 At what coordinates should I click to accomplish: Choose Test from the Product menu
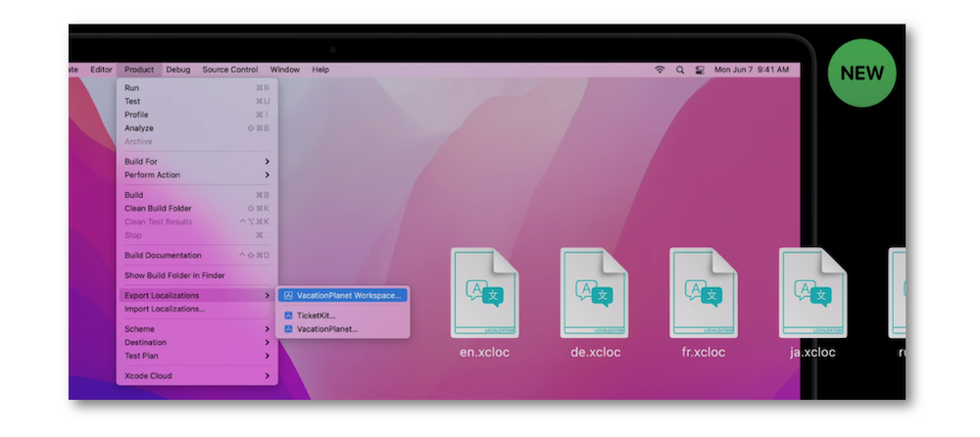(x=197, y=101)
